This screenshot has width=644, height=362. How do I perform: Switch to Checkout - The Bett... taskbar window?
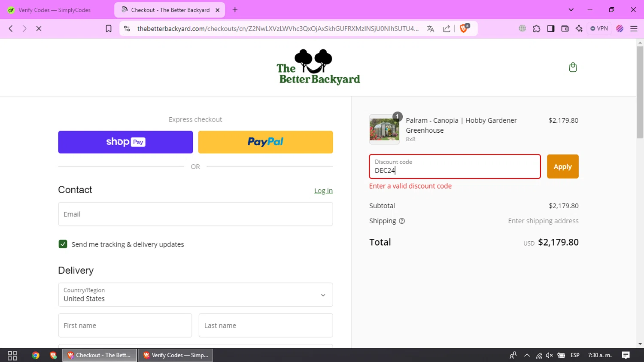(x=100, y=356)
